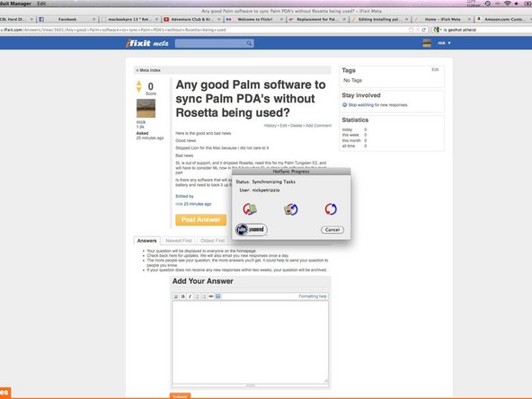Go back via the Meta Index link
Image resolution: width=532 pixels, height=399 pixels.
148,70
